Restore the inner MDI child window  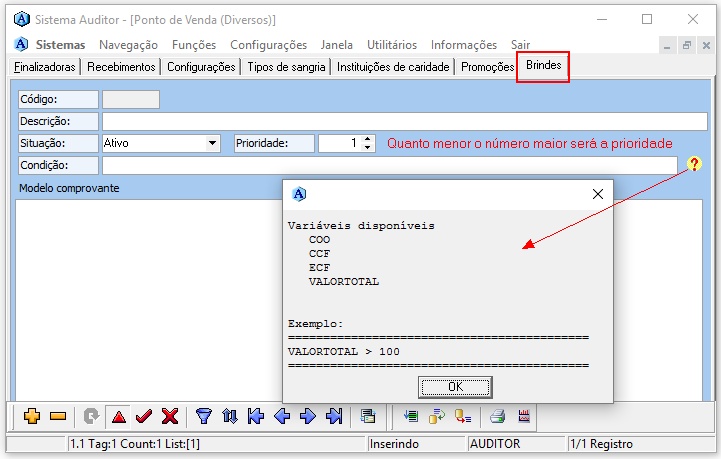pos(687,45)
